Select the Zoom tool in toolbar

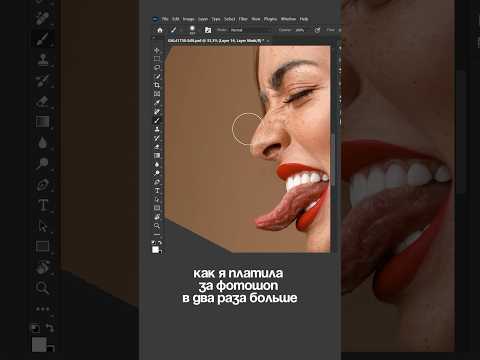(157, 226)
